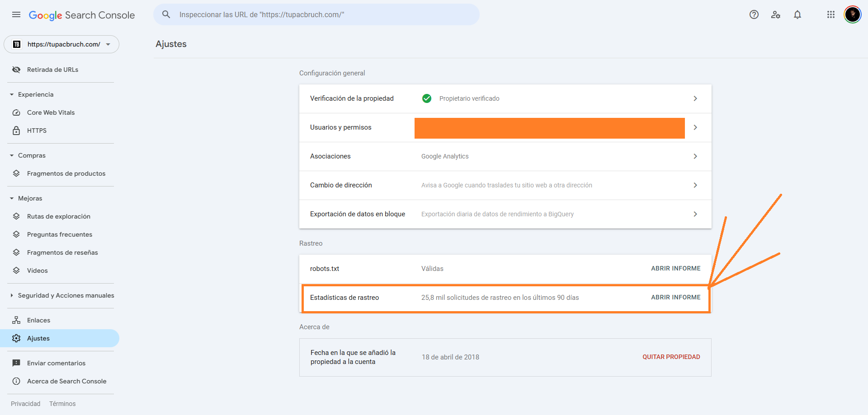868x415 pixels.
Task: Open the robots.txt report
Action: click(675, 268)
